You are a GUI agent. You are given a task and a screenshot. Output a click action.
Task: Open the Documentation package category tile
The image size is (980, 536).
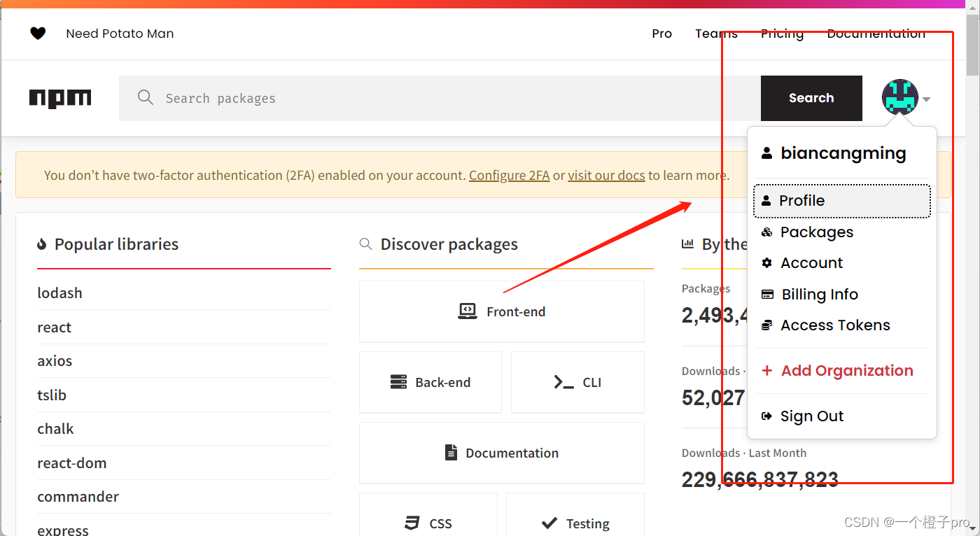point(502,453)
